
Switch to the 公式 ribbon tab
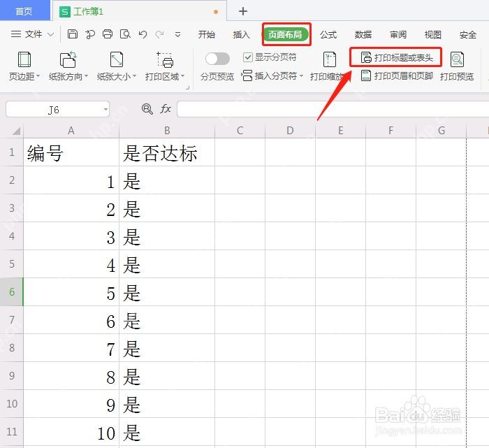click(328, 34)
